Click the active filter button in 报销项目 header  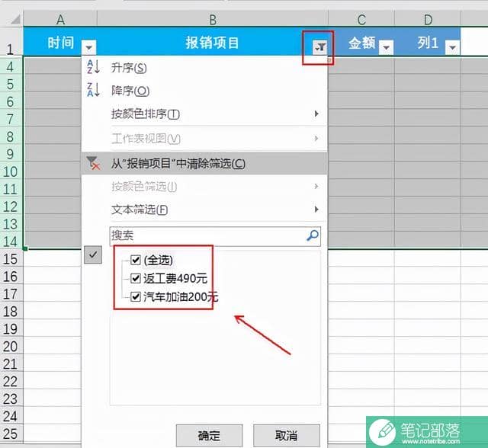click(x=320, y=47)
